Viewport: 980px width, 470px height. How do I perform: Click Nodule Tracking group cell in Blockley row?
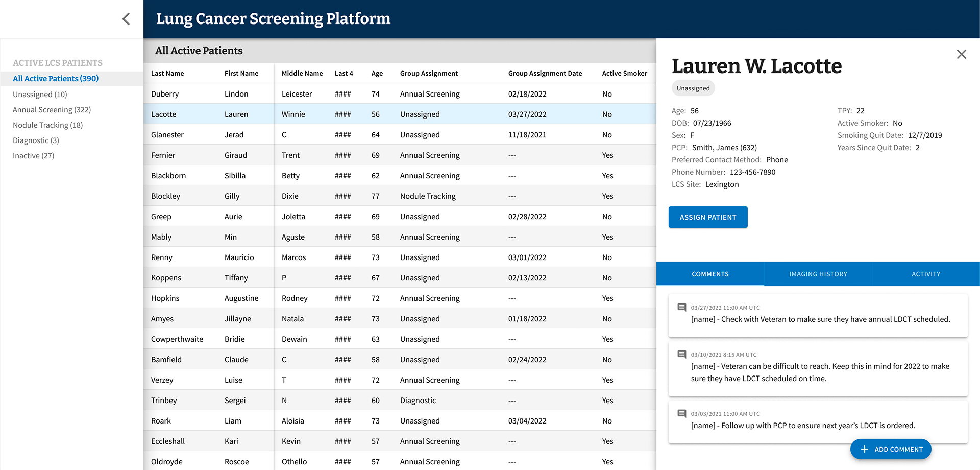point(428,196)
